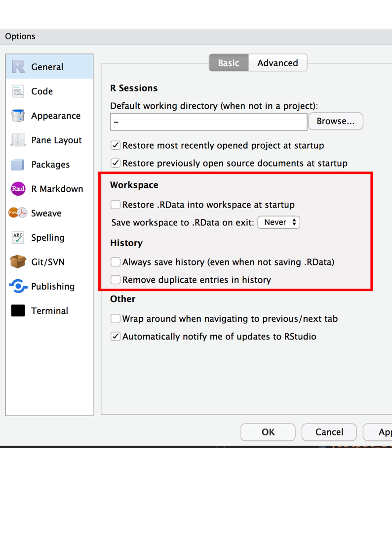Screen dimensions: 392x555
Task: Select Pane Layout label in options list
Action: (x=57, y=140)
